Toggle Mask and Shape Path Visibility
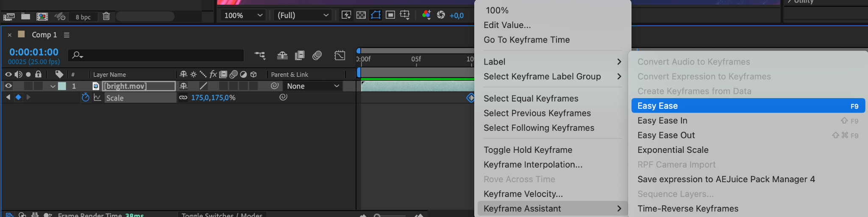868x217 pixels. point(376,15)
